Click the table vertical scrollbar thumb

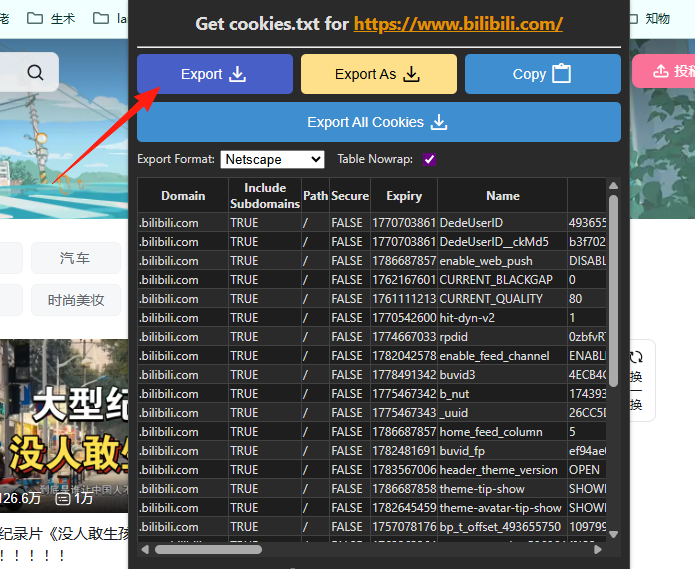(x=613, y=290)
